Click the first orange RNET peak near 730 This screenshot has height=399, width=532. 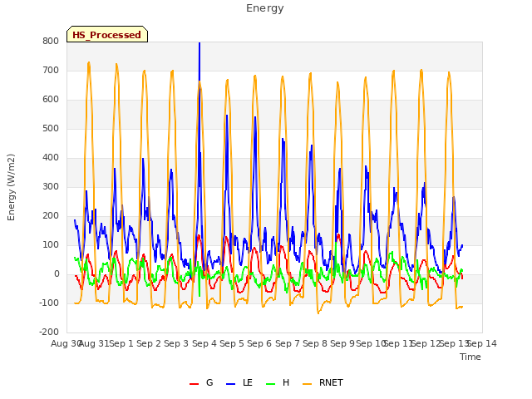[x=89, y=63]
